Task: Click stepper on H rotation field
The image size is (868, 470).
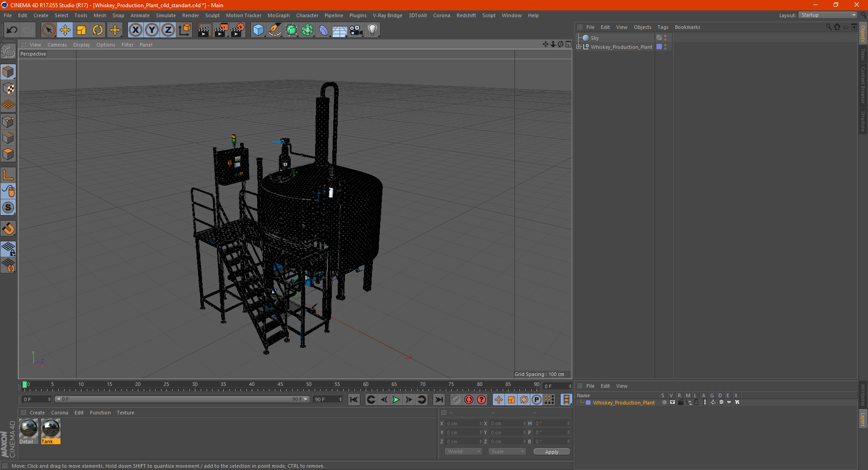Action: tap(568, 423)
